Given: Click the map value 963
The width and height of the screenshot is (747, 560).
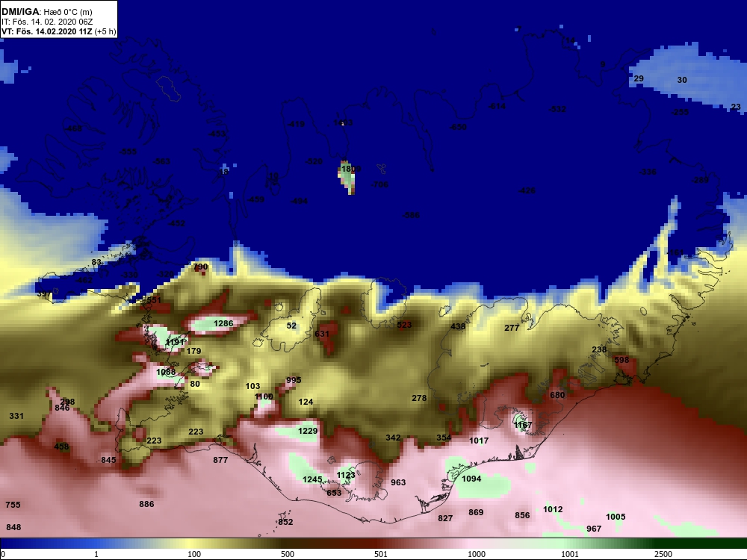Looking at the screenshot, I should coord(398,482).
